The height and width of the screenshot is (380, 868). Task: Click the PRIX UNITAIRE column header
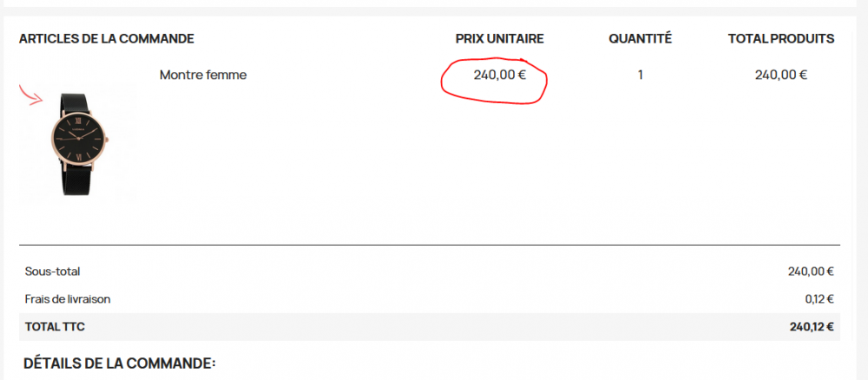(499, 39)
